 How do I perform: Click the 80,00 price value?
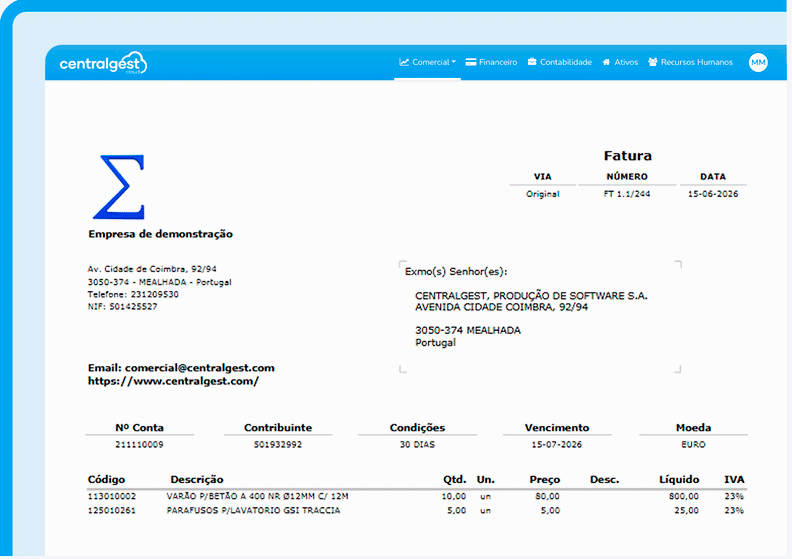point(548,496)
